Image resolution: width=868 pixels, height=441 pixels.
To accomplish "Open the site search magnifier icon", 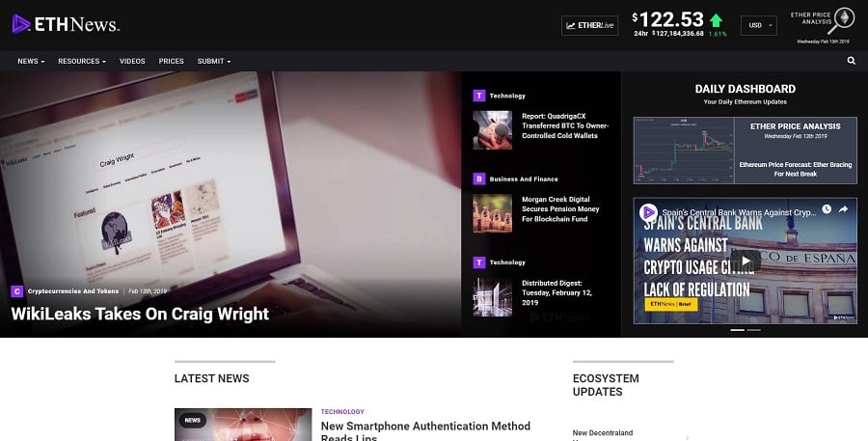I will coord(851,61).
